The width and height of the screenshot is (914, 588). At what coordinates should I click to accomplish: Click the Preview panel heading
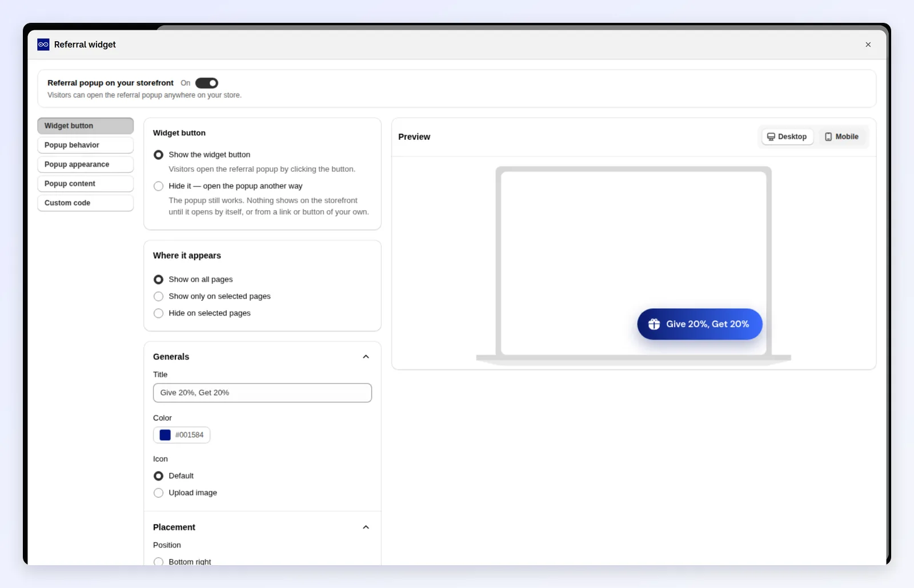(x=414, y=137)
